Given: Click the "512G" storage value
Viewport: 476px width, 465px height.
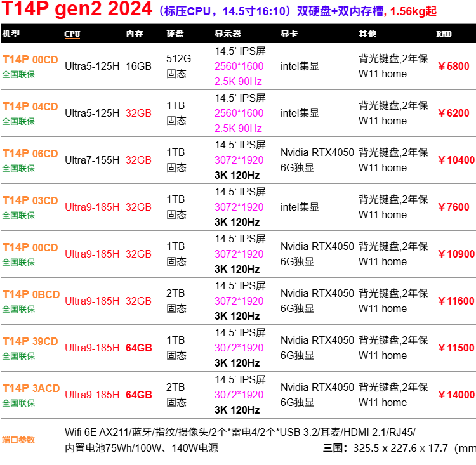Looking at the screenshot, I should click(178, 58).
